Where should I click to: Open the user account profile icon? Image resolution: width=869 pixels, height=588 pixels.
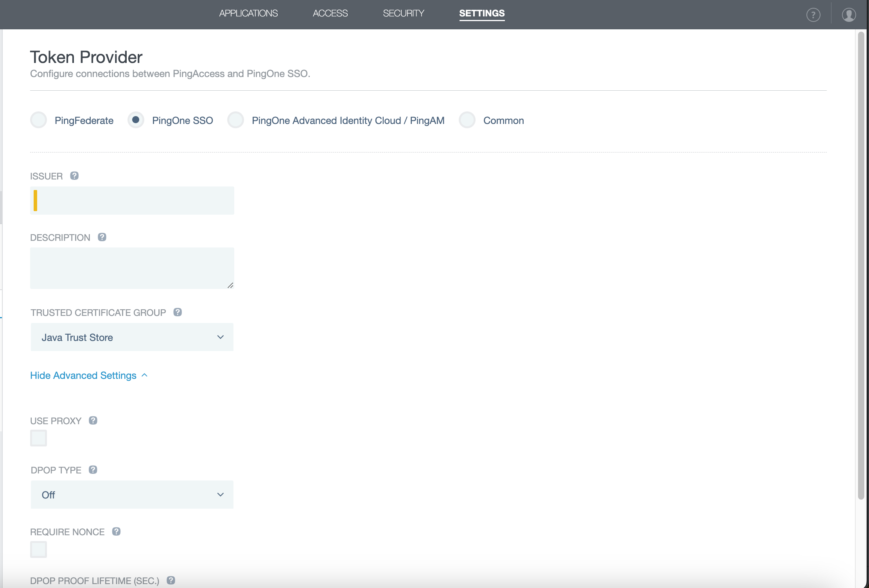coord(849,15)
